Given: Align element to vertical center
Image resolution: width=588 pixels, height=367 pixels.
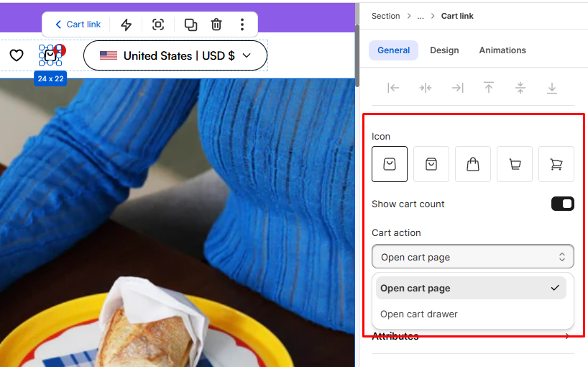Looking at the screenshot, I should (x=520, y=88).
